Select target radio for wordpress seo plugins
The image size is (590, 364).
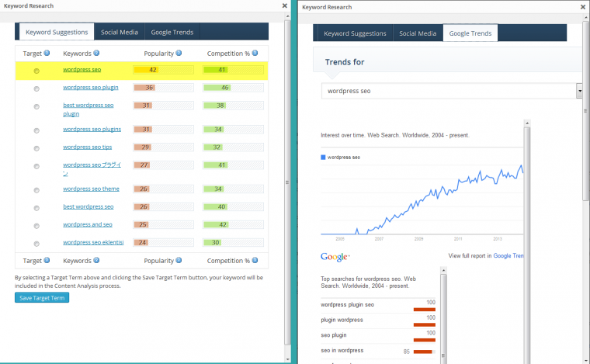36,130
